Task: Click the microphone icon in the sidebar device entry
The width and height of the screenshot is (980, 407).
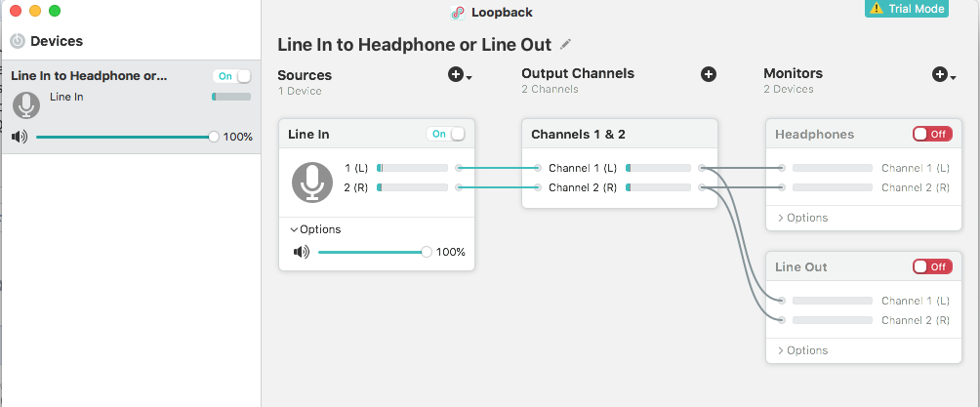Action: pyautogui.click(x=26, y=105)
